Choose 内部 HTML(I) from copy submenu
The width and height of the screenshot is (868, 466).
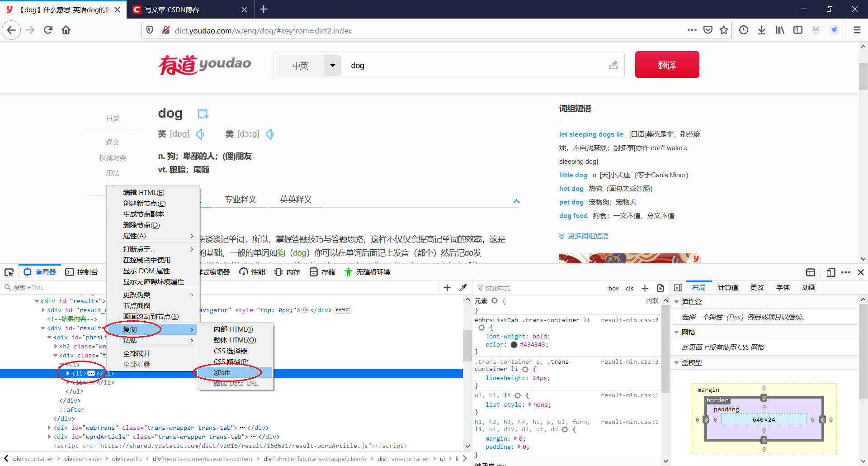(235, 329)
